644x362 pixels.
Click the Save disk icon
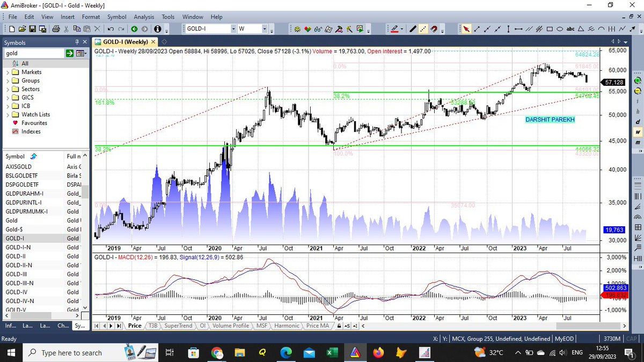tap(33, 29)
